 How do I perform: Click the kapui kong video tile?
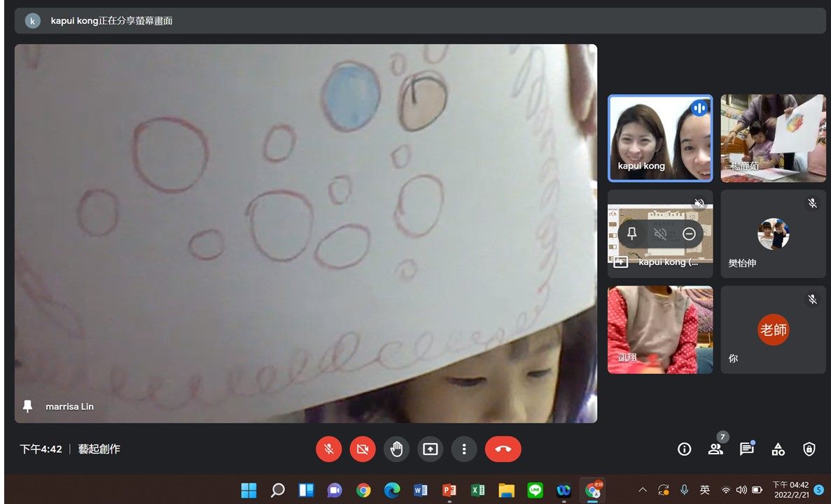point(659,138)
